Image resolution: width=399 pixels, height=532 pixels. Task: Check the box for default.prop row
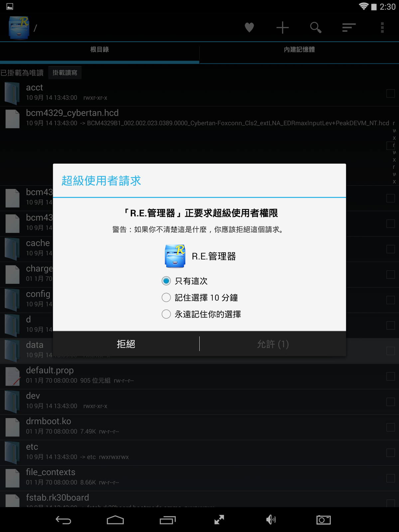pyautogui.click(x=391, y=376)
